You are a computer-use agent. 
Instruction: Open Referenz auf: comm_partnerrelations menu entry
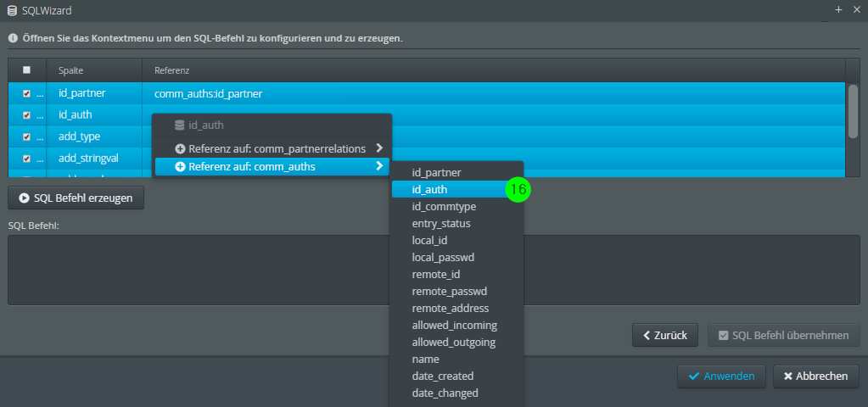click(272, 149)
